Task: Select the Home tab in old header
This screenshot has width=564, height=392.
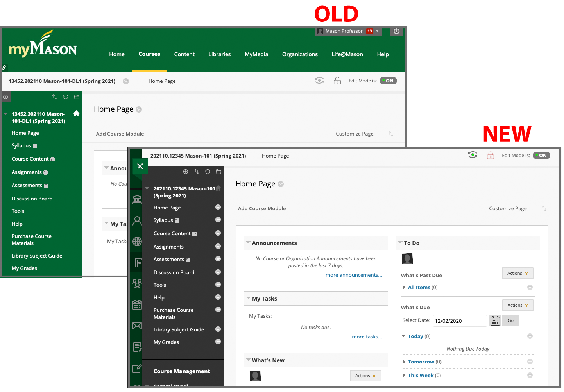Action: [x=117, y=54]
